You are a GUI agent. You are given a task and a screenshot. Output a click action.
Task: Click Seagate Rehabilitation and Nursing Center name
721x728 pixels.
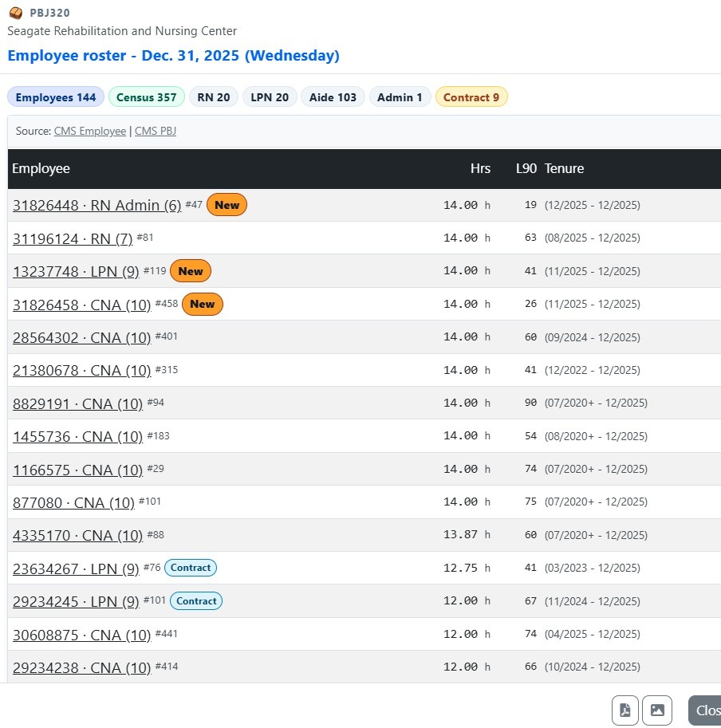point(122,31)
